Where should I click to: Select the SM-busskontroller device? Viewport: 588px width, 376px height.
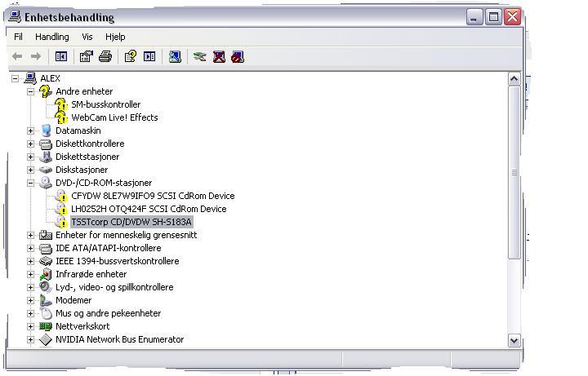105,104
